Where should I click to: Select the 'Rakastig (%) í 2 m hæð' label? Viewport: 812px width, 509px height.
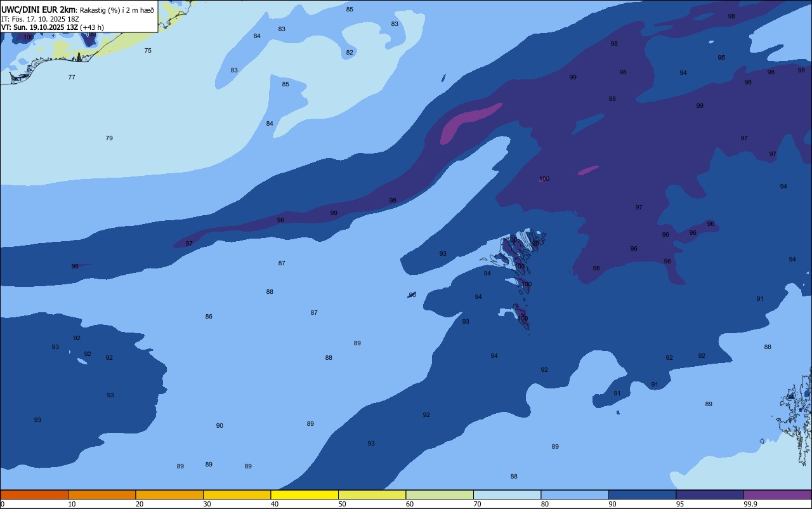coord(117,10)
